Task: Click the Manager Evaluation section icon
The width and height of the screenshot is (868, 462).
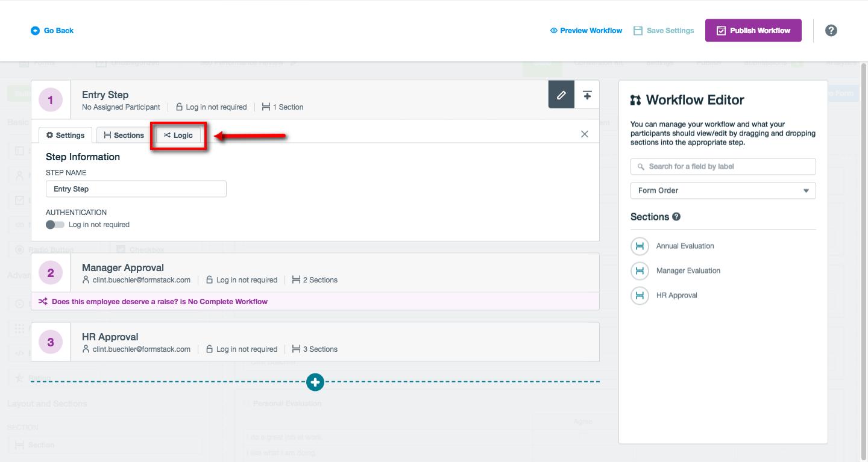Action: coord(639,270)
